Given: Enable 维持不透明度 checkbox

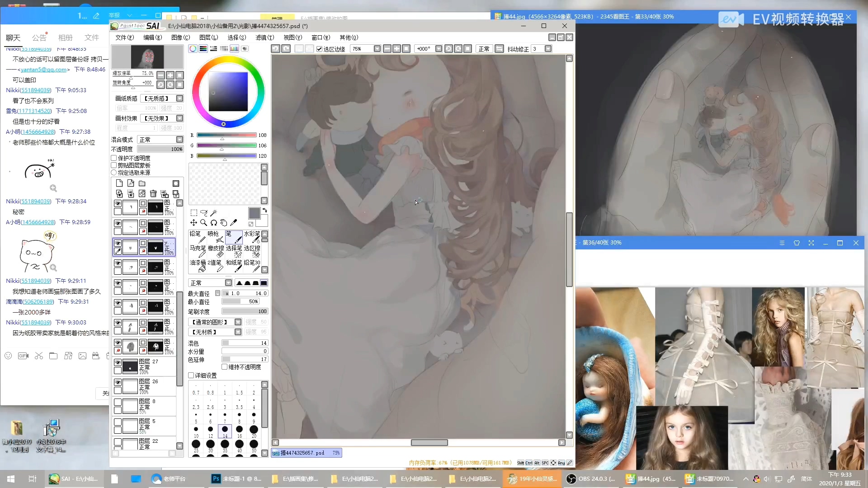Looking at the screenshot, I should pyautogui.click(x=224, y=367).
